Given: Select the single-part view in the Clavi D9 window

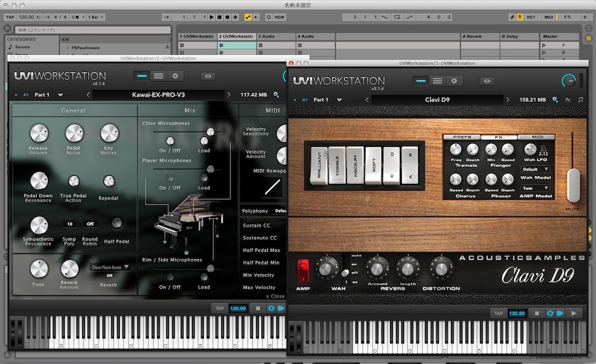Looking at the screenshot, I should point(421,81).
